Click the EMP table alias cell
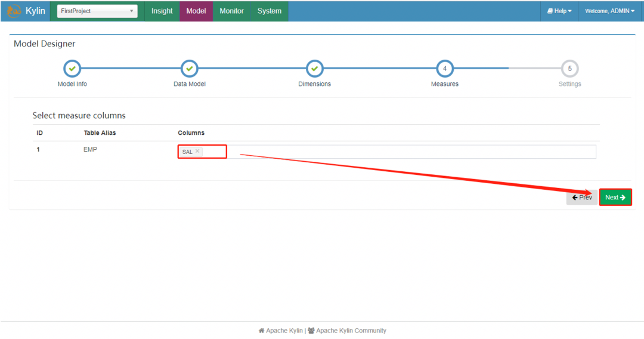644x339 pixels. click(91, 150)
